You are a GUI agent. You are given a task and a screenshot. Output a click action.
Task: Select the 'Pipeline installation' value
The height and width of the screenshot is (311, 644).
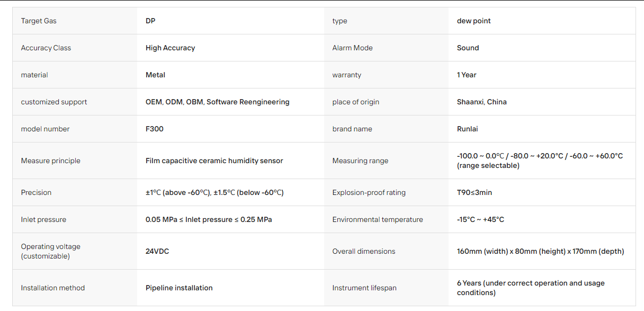pos(179,288)
